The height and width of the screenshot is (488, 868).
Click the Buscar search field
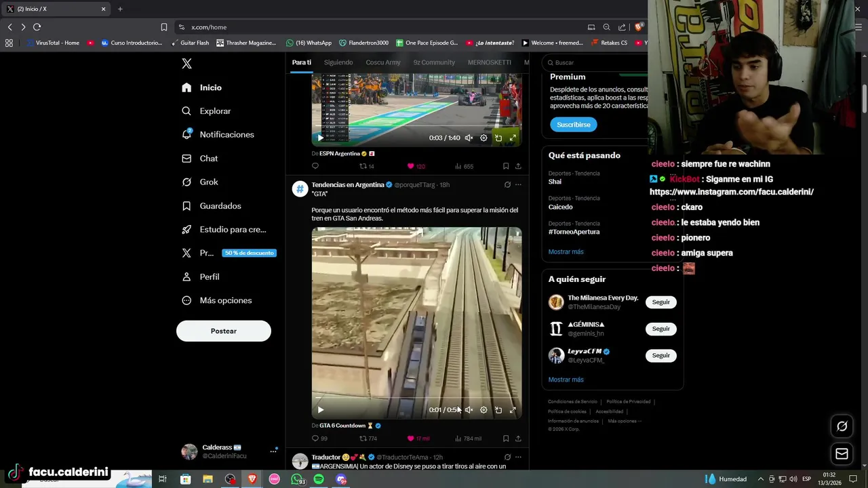(597, 62)
